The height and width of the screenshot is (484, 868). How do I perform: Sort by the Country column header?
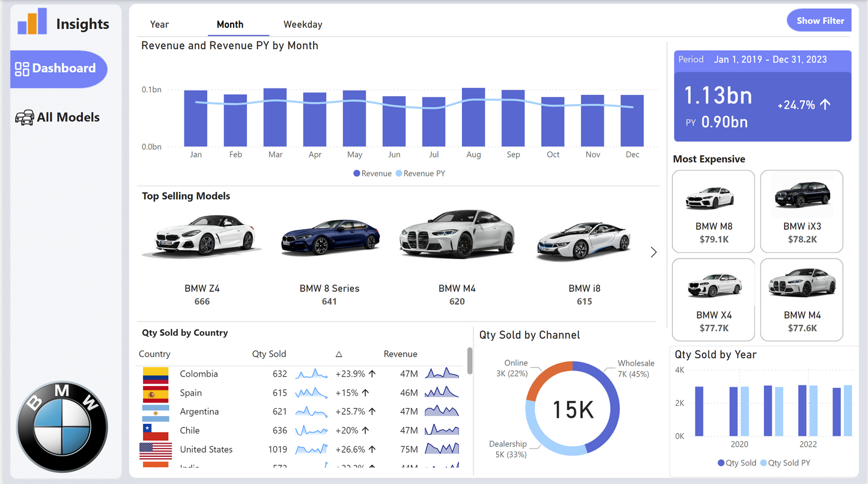(154, 354)
